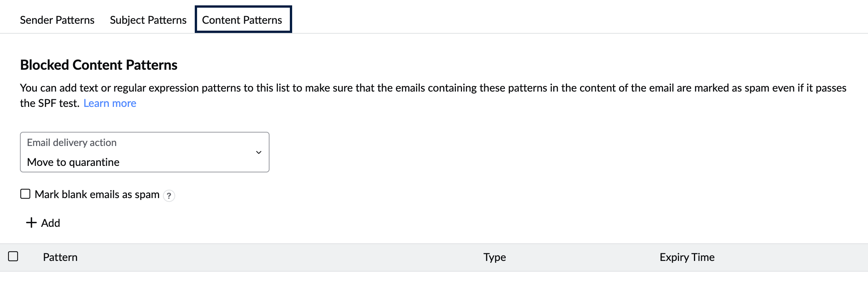
Task: Click the 'Mark blank emails as spam' label
Action: click(97, 195)
